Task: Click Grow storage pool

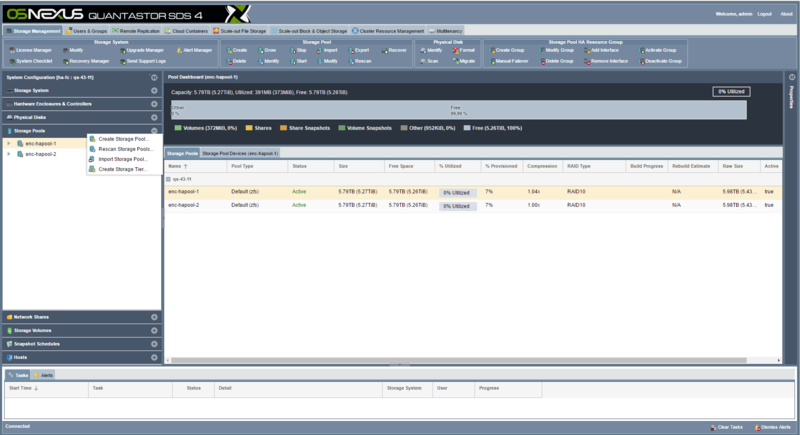Action: coord(267,50)
